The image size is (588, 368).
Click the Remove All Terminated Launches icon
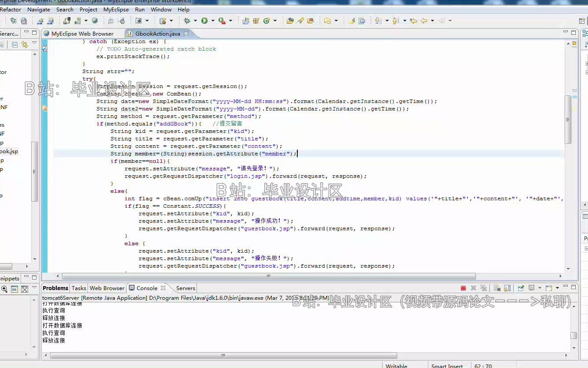pyautogui.click(x=483, y=288)
